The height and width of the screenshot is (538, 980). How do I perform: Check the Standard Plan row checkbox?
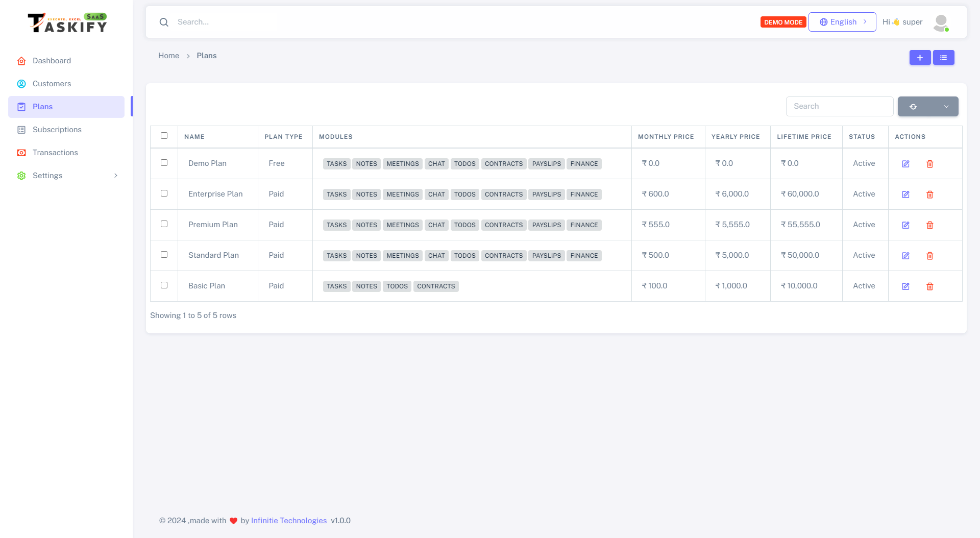pyautogui.click(x=164, y=255)
